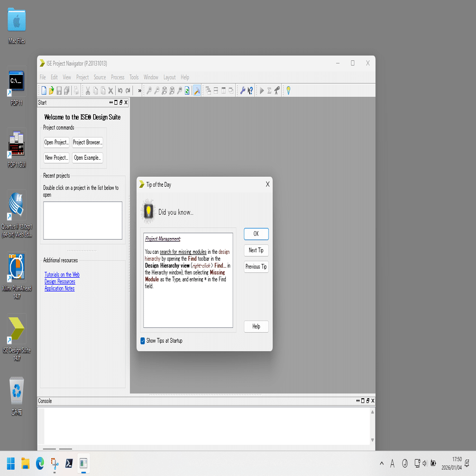Uncheck Show Tips at Startup

coord(143,341)
